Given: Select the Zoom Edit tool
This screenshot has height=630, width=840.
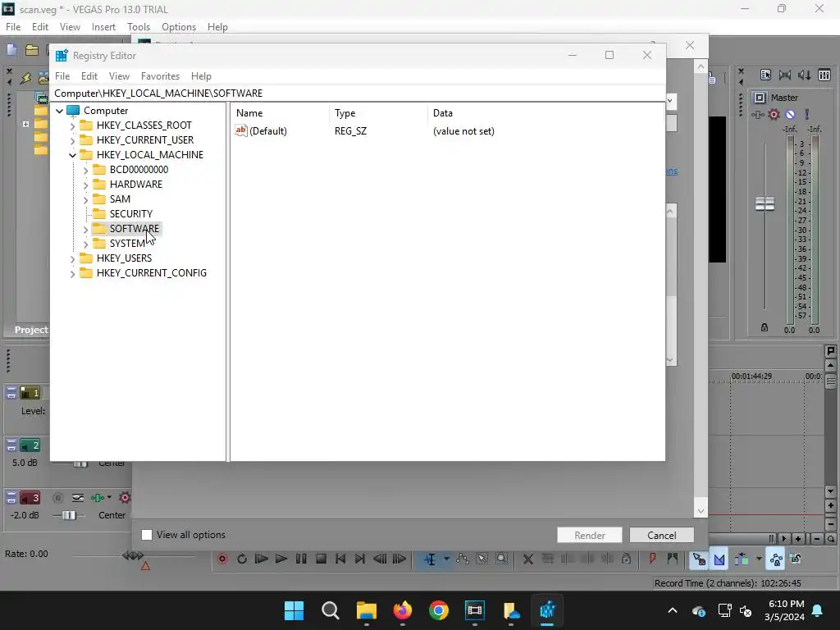Looking at the screenshot, I should click(x=501, y=559).
